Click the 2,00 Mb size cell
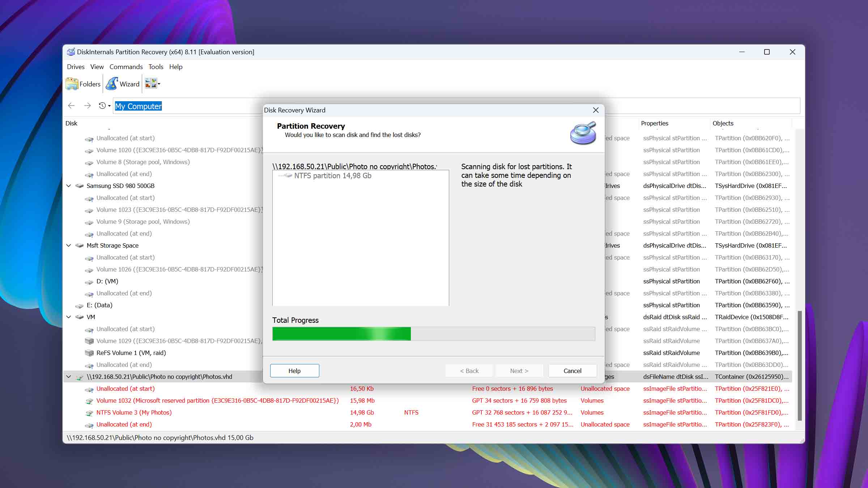Screen dimensions: 868x488 point(361,424)
